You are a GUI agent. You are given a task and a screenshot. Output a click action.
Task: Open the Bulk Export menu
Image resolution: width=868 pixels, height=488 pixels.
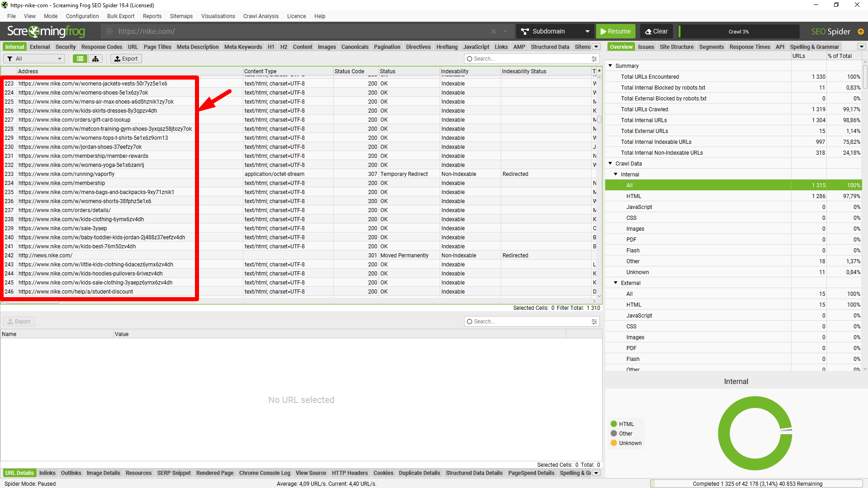tap(121, 16)
